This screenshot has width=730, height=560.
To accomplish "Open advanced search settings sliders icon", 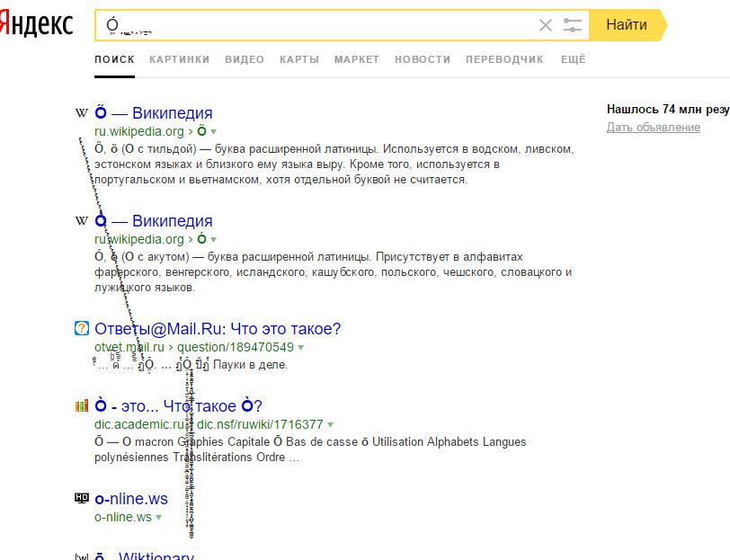I will click(572, 25).
